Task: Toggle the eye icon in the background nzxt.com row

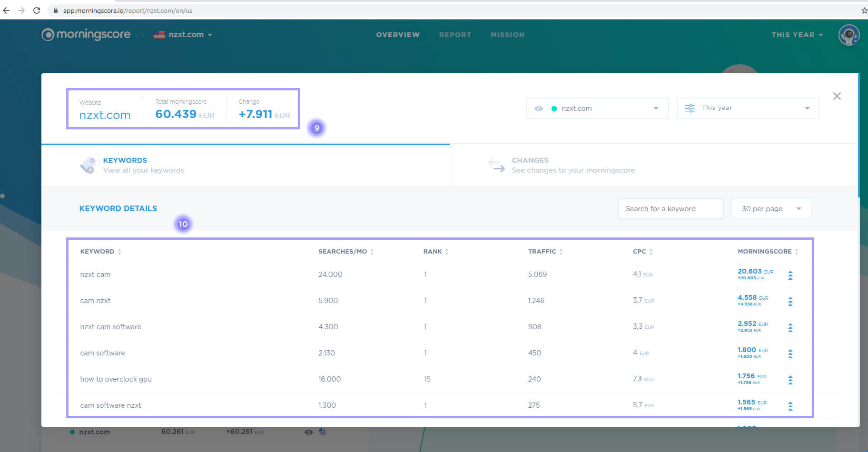Action: tap(309, 432)
